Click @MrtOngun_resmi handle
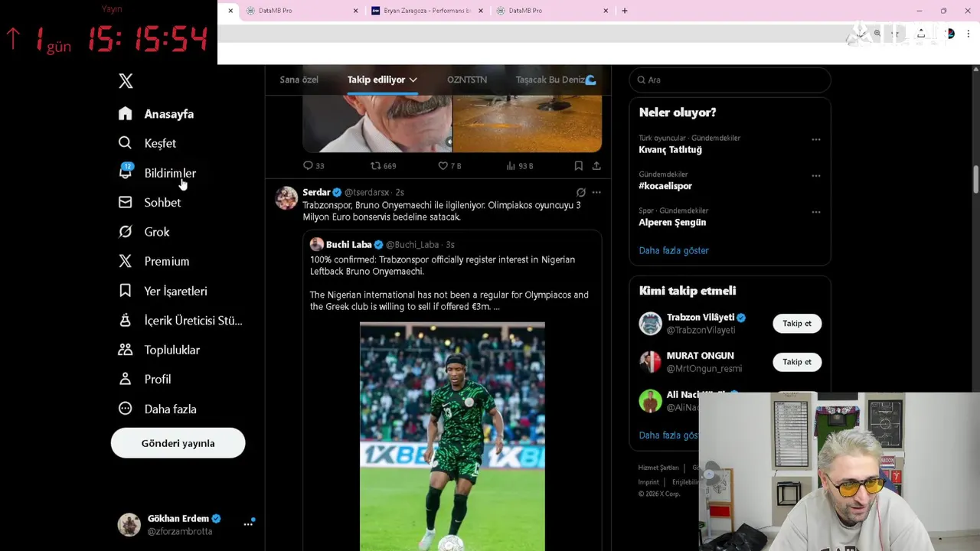 point(704,369)
